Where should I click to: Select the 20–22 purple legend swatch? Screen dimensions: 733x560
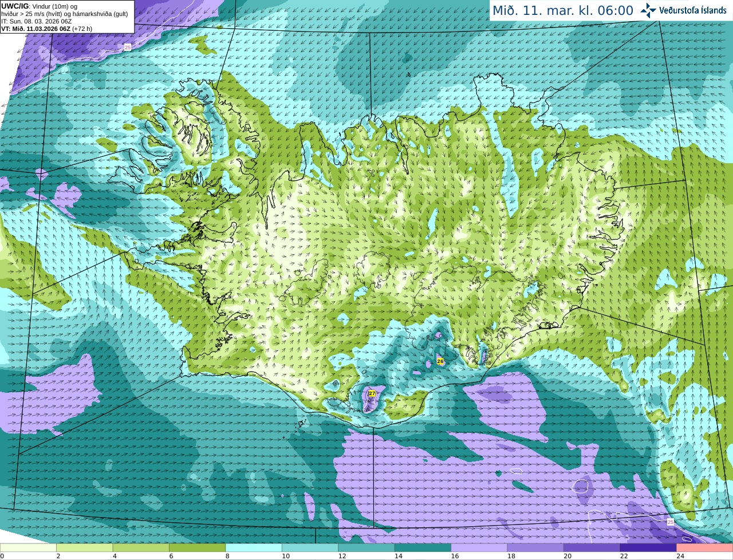[592, 548]
